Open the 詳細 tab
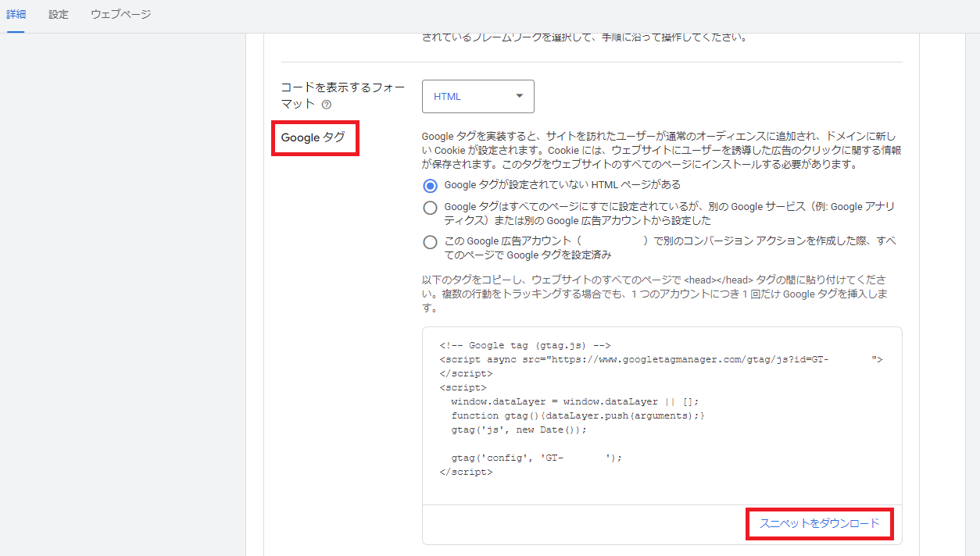This screenshot has height=556, width=980. [16, 15]
